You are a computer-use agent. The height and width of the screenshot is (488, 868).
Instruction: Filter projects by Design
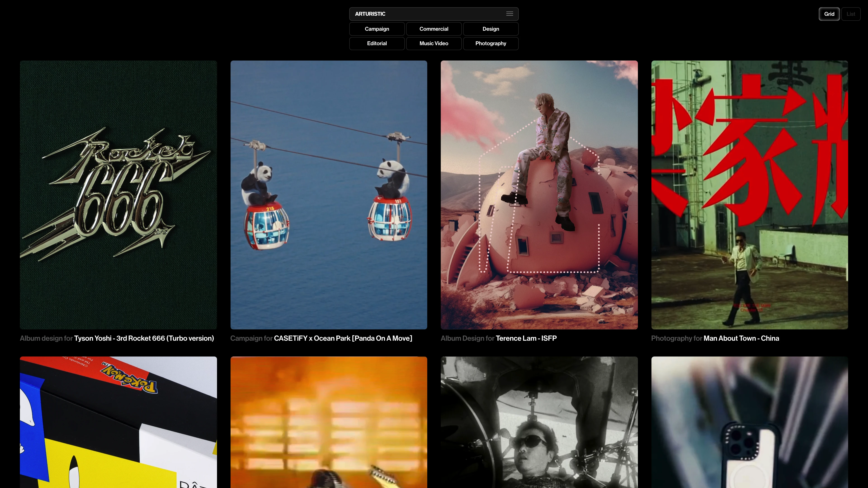point(491,29)
